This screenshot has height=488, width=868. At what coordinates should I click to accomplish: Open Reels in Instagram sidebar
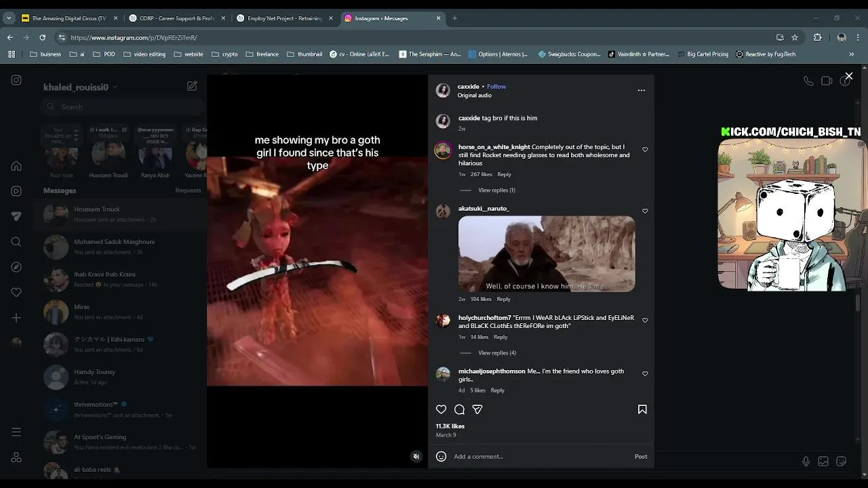click(16, 191)
